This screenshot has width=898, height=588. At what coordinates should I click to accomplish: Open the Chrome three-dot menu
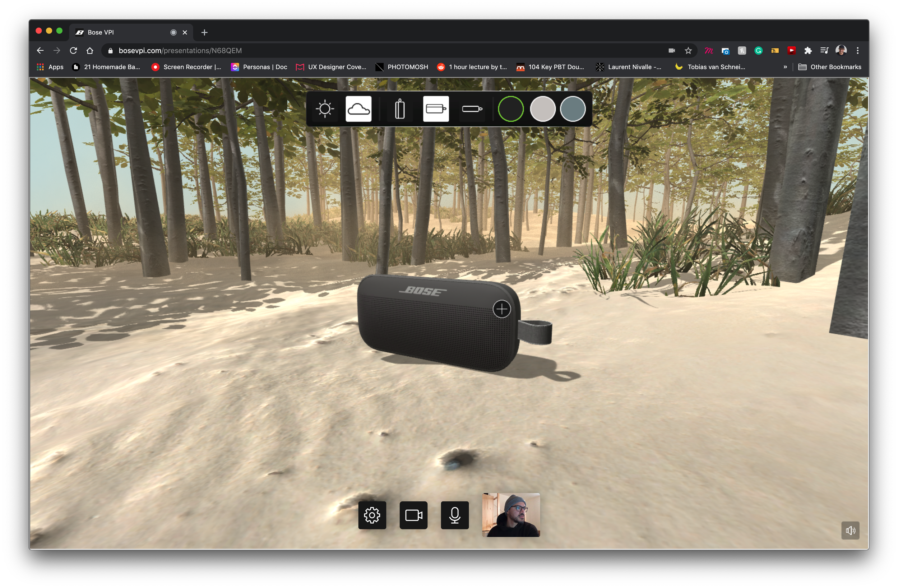[857, 51]
